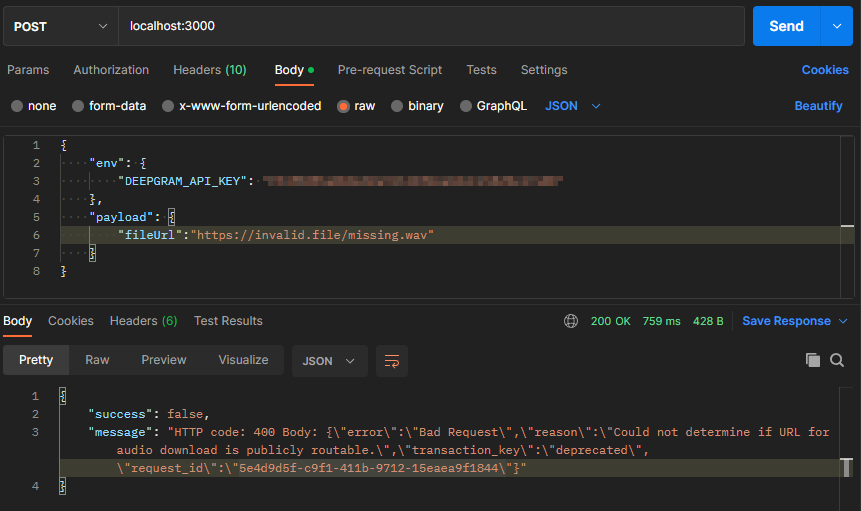
Task: Open the POST method dropdown
Action: 60,26
